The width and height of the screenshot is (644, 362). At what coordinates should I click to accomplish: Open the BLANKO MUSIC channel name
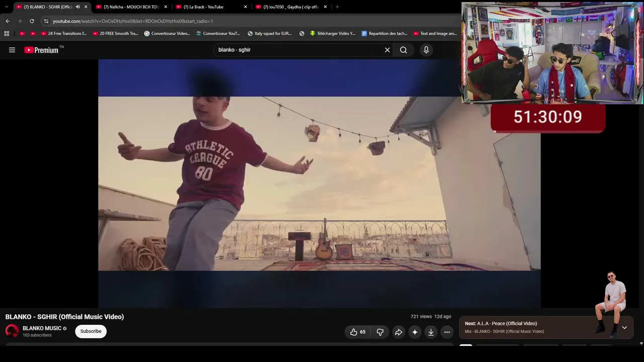(42, 328)
